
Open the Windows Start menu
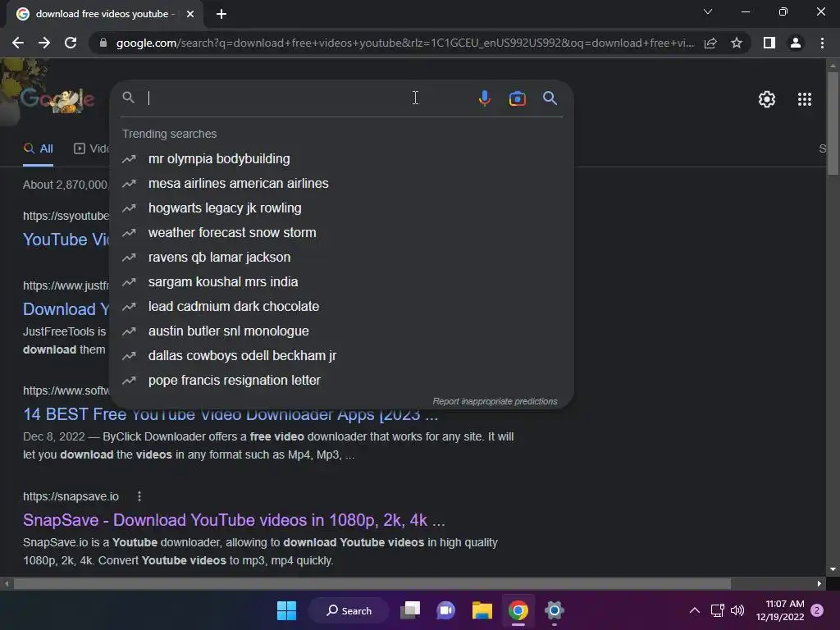(286, 610)
